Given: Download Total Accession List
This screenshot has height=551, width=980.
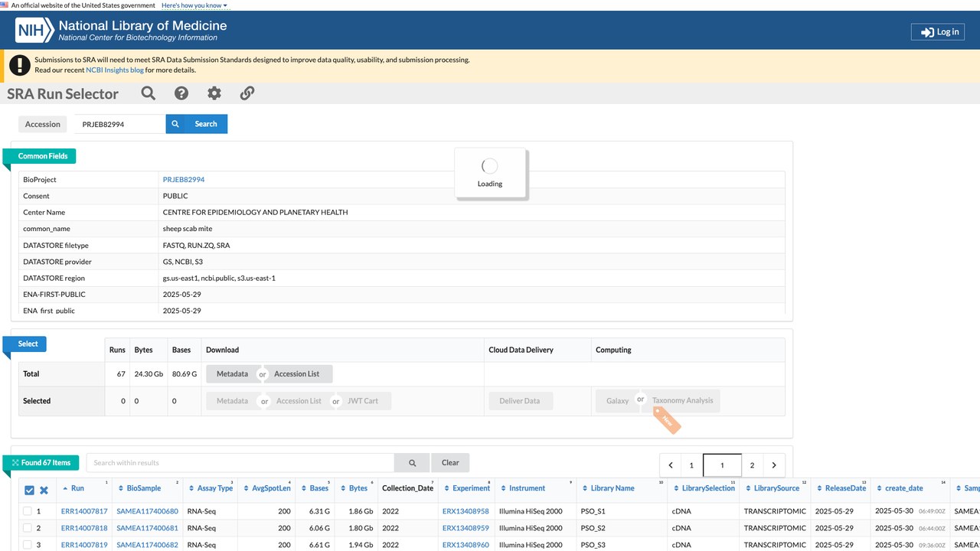Looking at the screenshot, I should pos(297,374).
